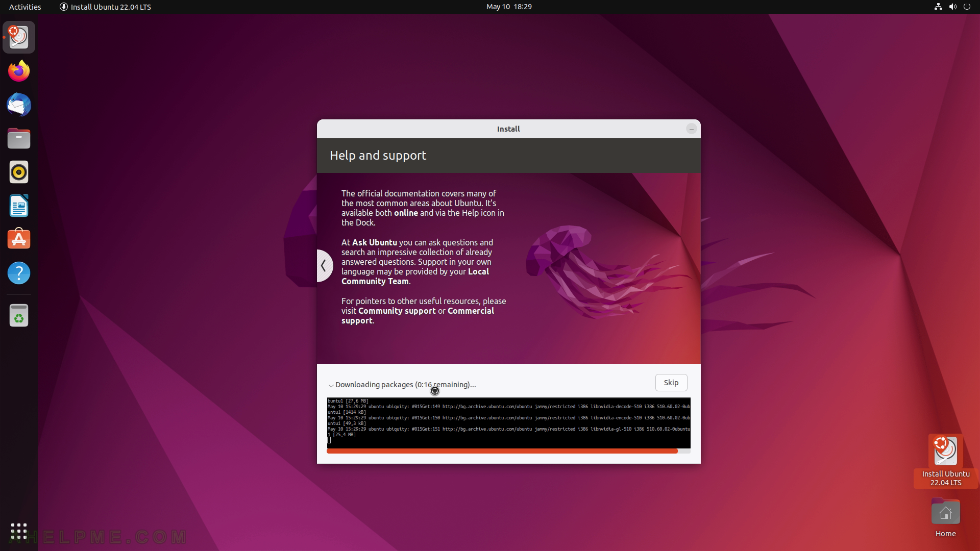
Task: Open the Ubuntu installer icon in dock
Action: [19, 37]
